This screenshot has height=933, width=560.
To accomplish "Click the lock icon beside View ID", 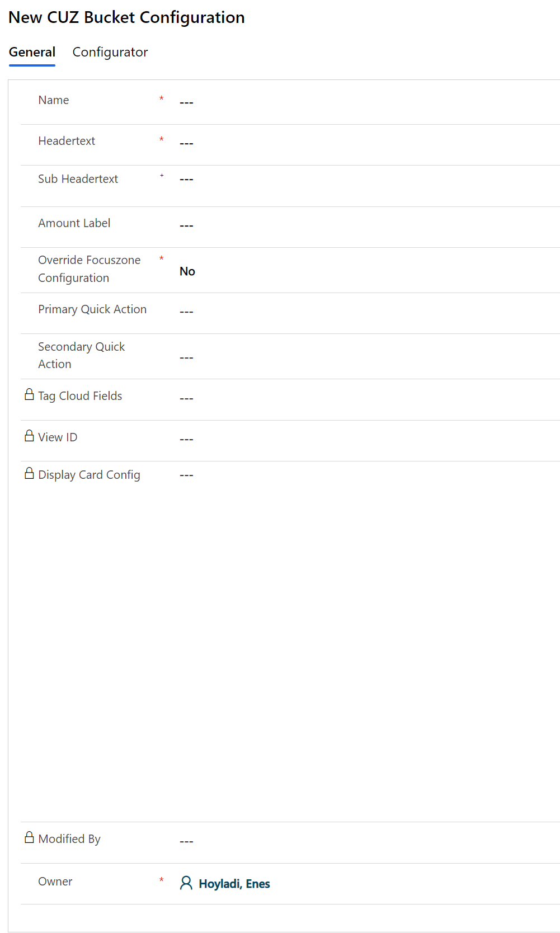I will point(29,436).
